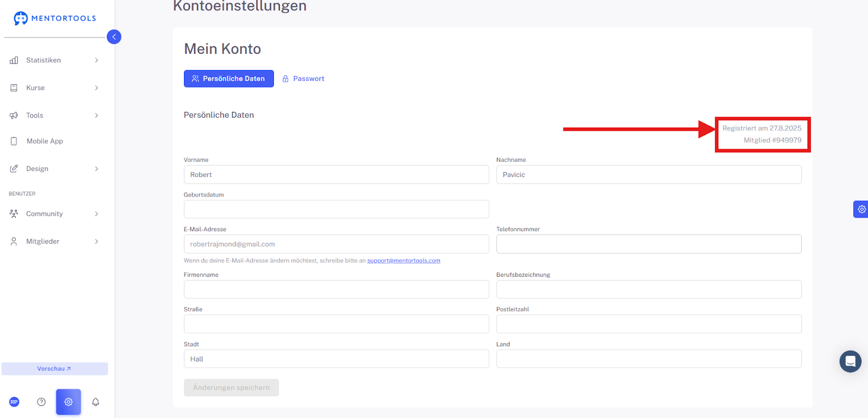The height and width of the screenshot is (418, 868).
Task: Open settings via the bottom gear icon
Action: point(68,402)
